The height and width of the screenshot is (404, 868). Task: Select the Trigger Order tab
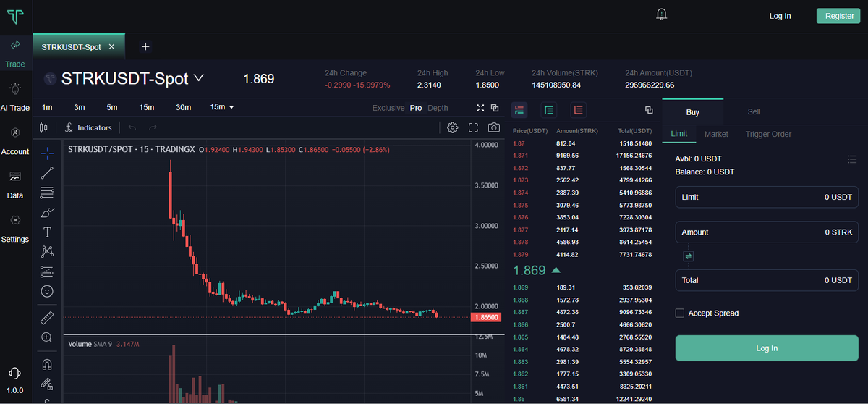pos(768,134)
